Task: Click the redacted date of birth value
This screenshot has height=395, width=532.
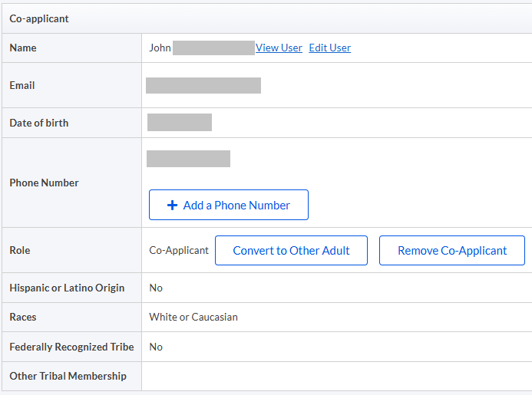Action: [179, 123]
